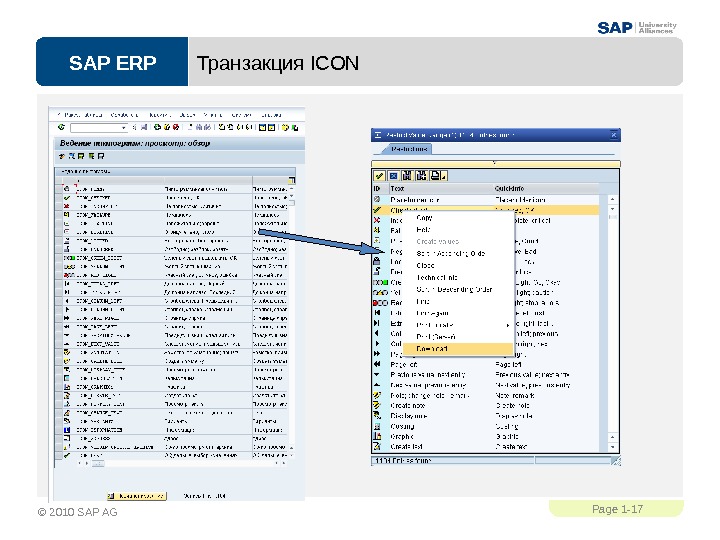Screen dimensions: 720x540
Task: Open the submenu arrow in the context menu
Action: [507, 325]
